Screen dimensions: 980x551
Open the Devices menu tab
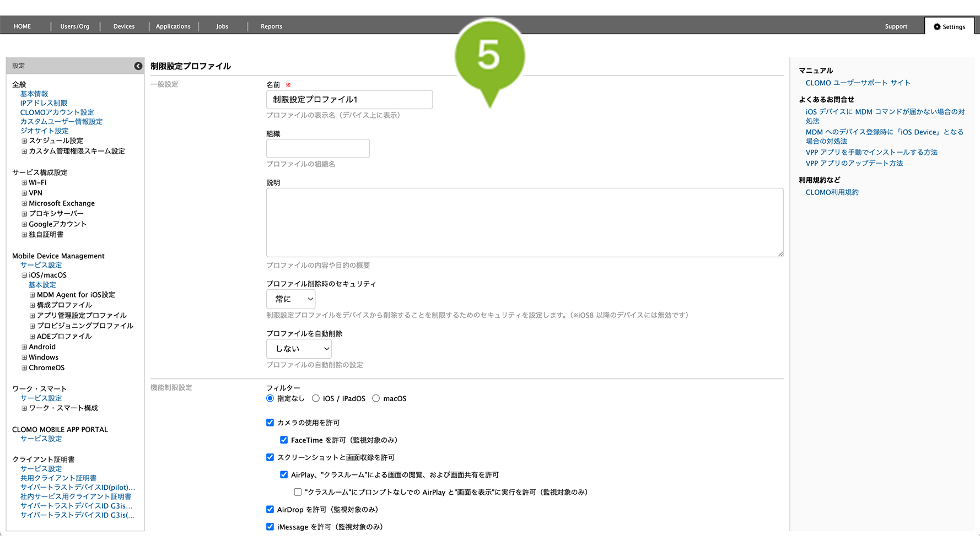(124, 26)
